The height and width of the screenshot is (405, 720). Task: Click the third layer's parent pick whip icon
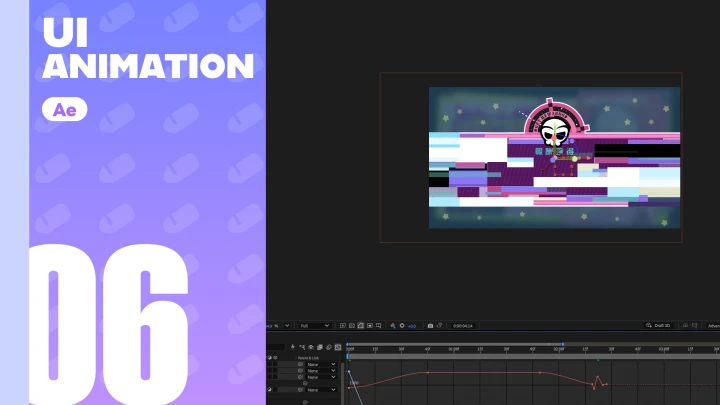[x=300, y=377]
